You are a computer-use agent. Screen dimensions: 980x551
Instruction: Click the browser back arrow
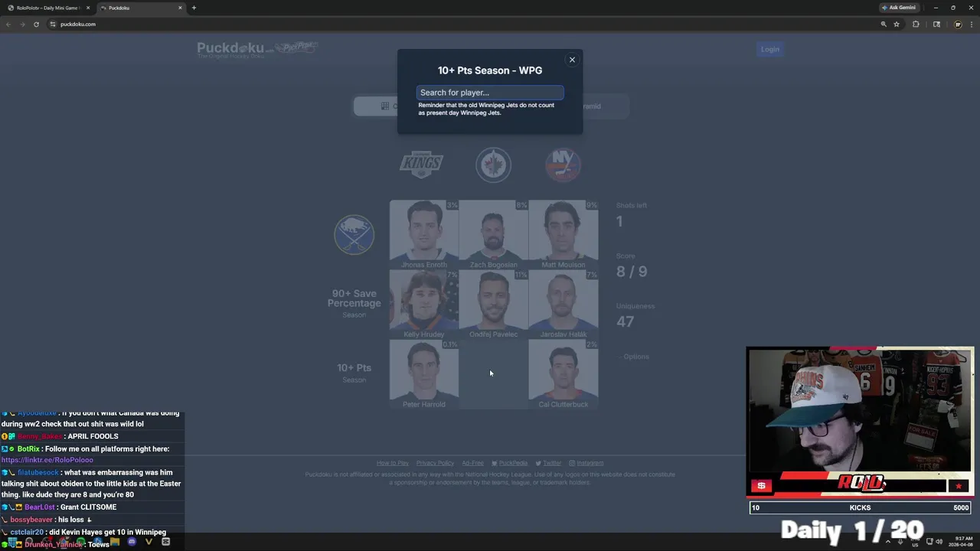[x=8, y=24]
